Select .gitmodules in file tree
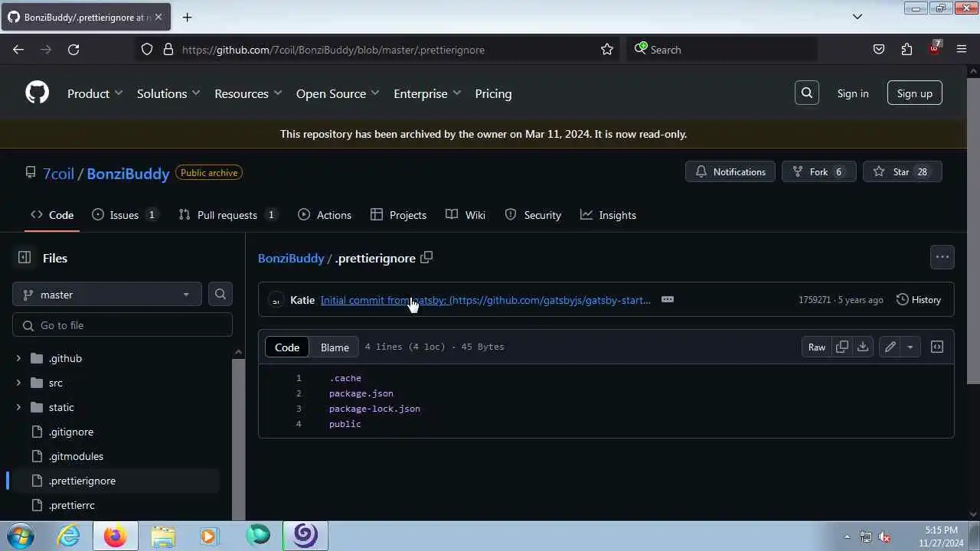 pyautogui.click(x=76, y=456)
